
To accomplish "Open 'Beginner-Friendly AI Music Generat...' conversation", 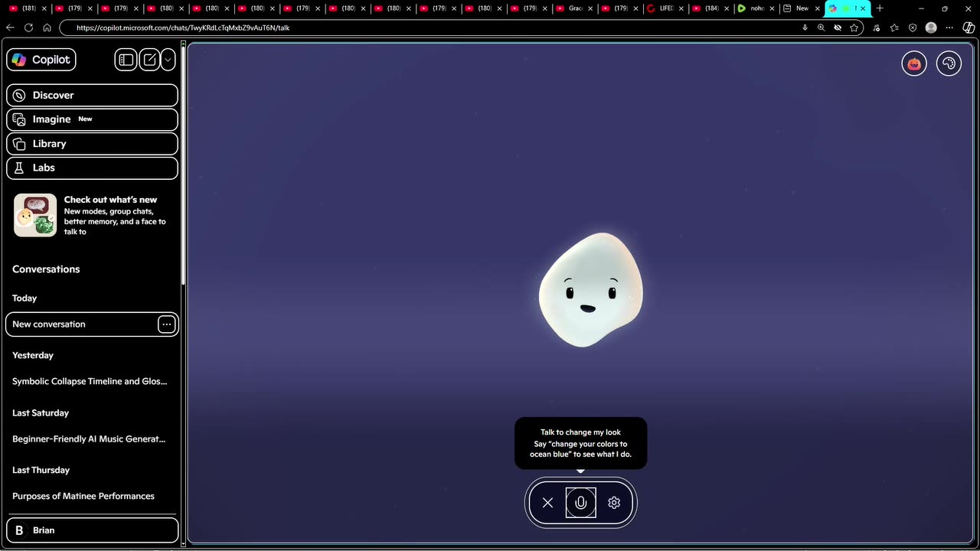I will click(x=89, y=439).
